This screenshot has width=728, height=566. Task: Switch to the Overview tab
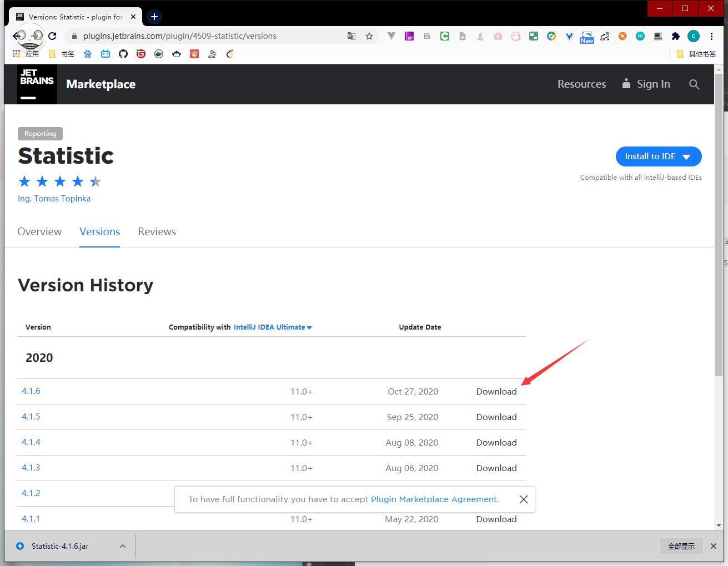(39, 232)
